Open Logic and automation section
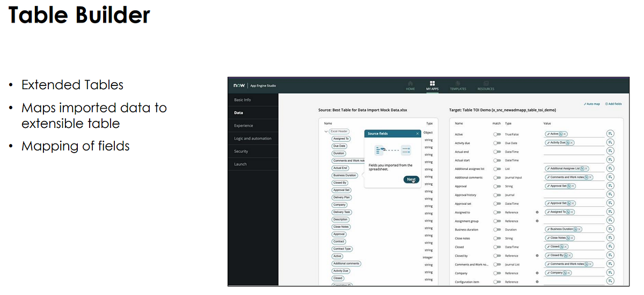 pyautogui.click(x=253, y=139)
